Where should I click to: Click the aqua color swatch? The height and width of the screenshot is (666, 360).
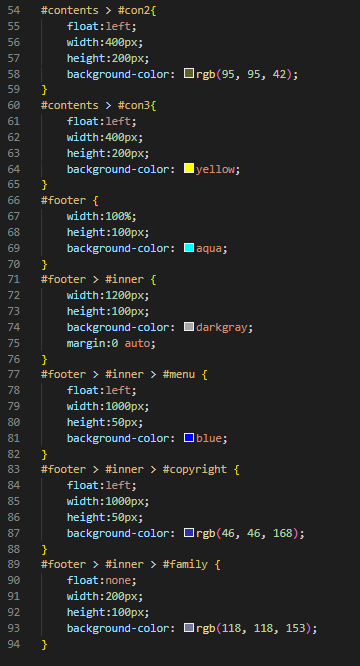click(189, 248)
